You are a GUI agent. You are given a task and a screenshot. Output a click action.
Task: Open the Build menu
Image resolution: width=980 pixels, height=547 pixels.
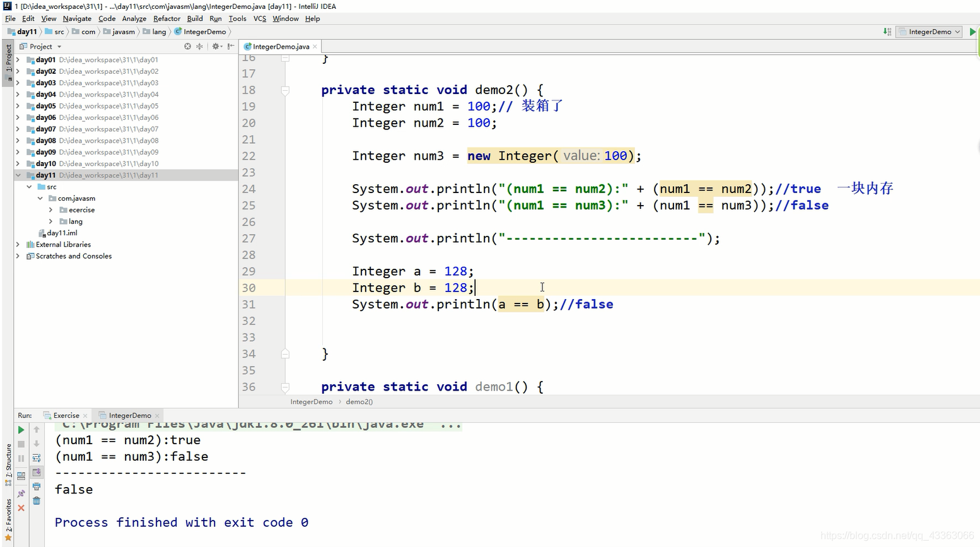(x=195, y=18)
